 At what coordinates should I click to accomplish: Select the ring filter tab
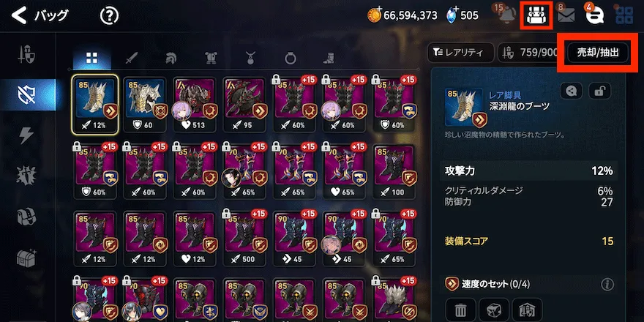[x=290, y=59]
